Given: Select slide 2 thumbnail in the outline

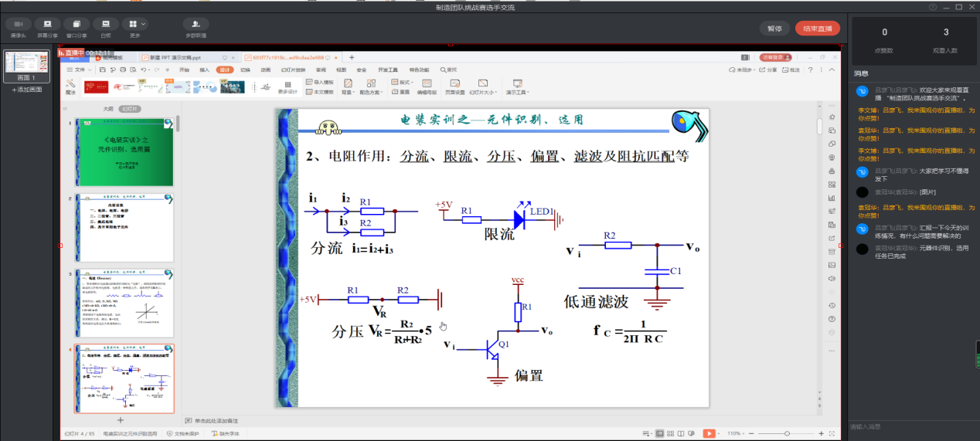Looking at the screenshot, I should pos(124,227).
